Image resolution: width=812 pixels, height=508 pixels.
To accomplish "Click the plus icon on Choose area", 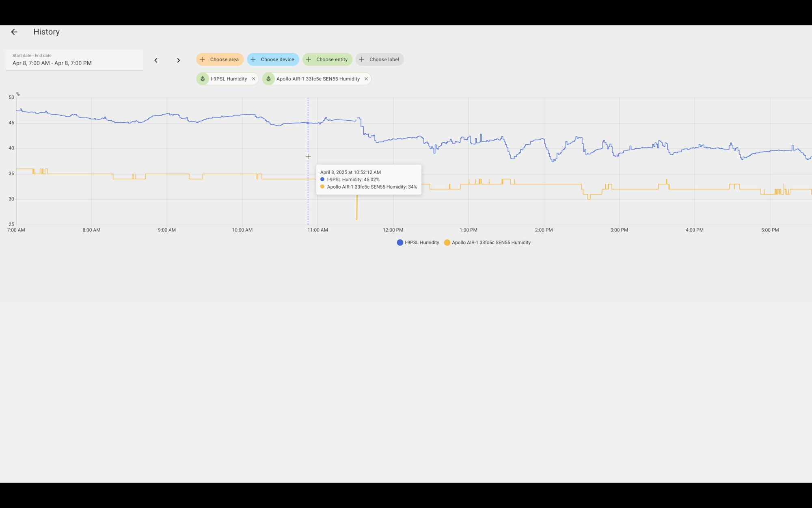I will pos(202,59).
